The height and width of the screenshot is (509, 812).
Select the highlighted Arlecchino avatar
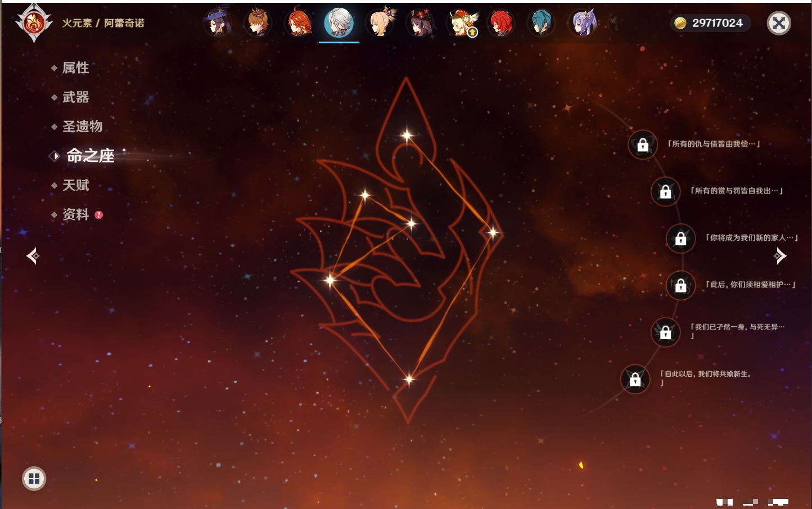[x=339, y=23]
